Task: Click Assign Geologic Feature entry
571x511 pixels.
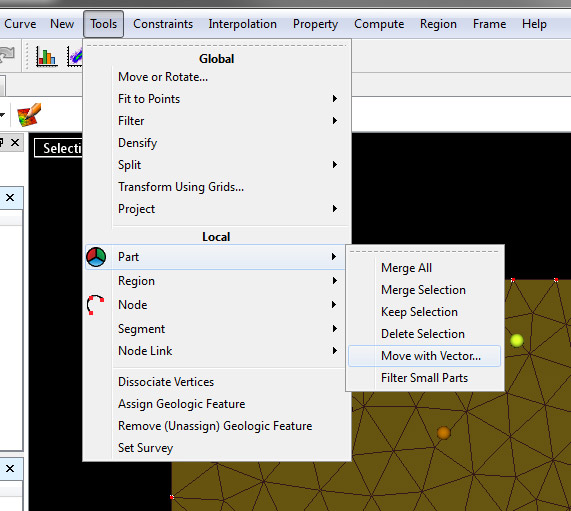Action: [181, 404]
